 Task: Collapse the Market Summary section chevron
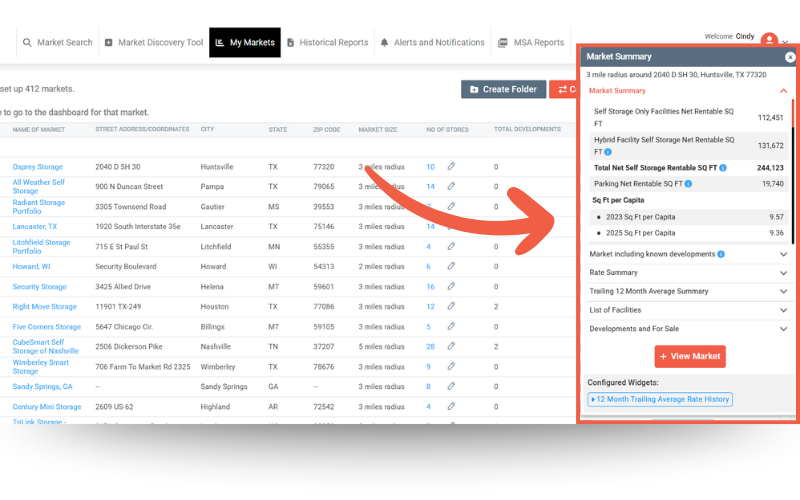coord(784,91)
